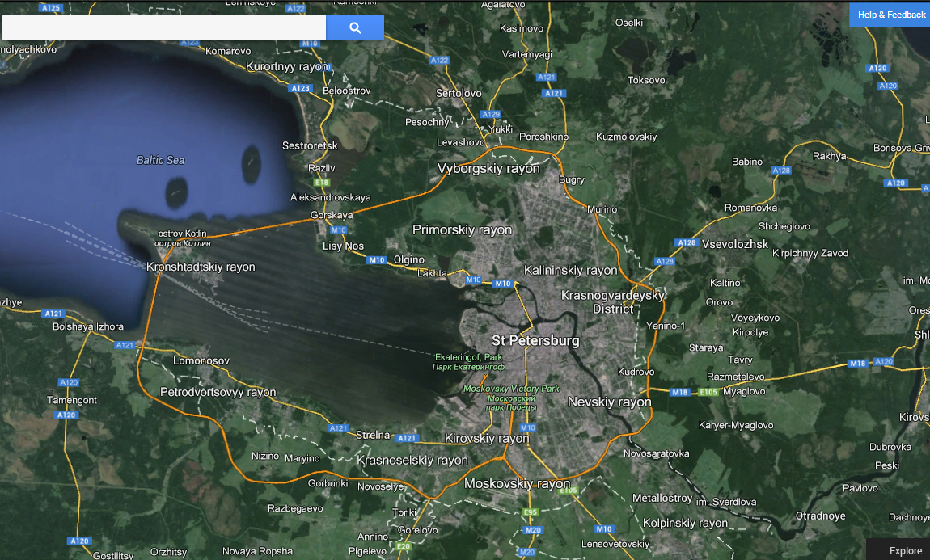
Task: Click Moskovskiy rayon label
Action: pyautogui.click(x=517, y=483)
